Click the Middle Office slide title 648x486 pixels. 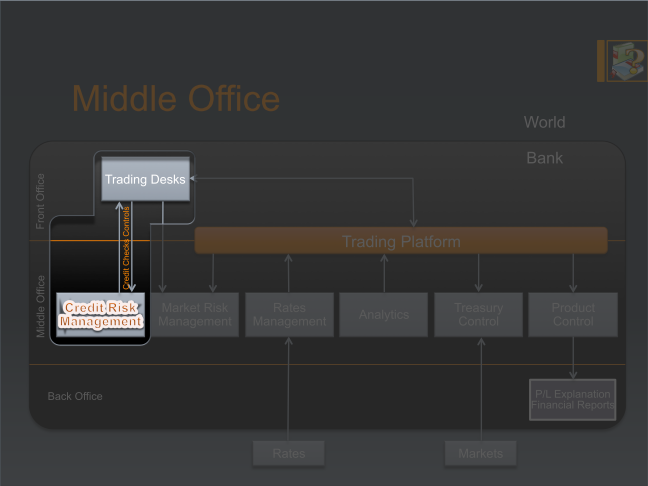[x=176, y=98]
